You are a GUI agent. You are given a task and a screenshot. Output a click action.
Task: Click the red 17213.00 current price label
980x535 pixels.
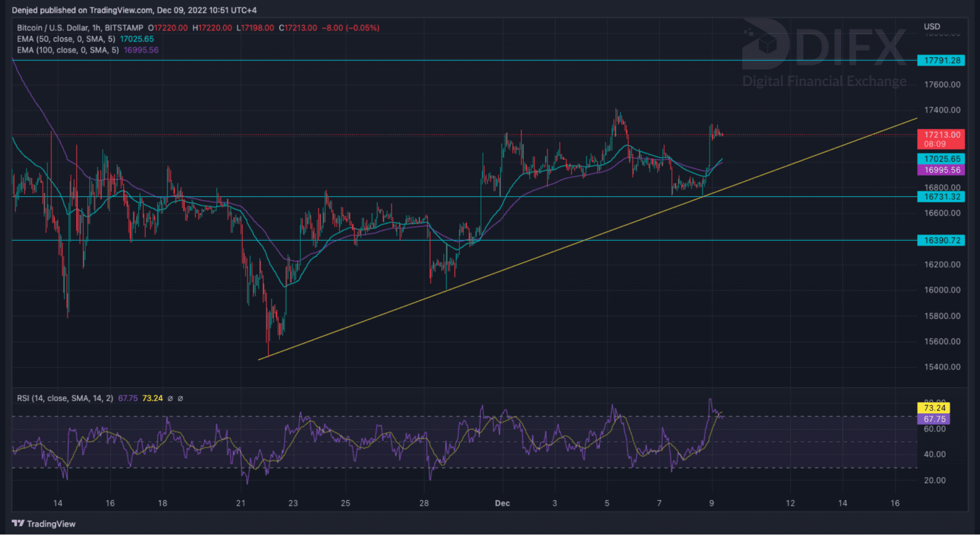[941, 135]
